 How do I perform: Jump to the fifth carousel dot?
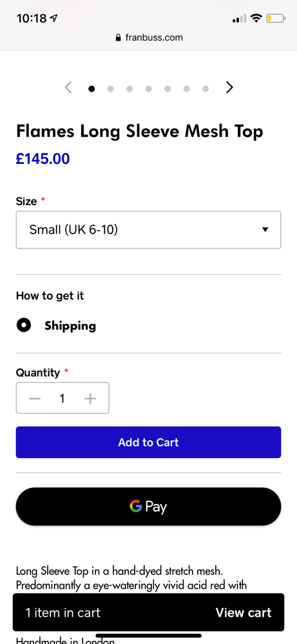168,88
